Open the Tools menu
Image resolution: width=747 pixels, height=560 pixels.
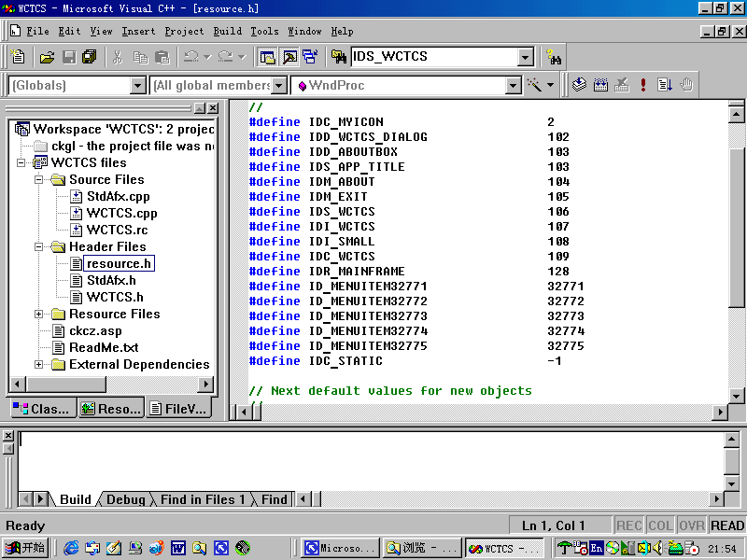(264, 32)
